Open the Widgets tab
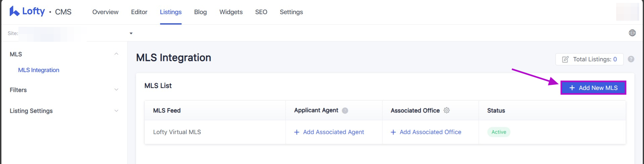 [x=231, y=12]
